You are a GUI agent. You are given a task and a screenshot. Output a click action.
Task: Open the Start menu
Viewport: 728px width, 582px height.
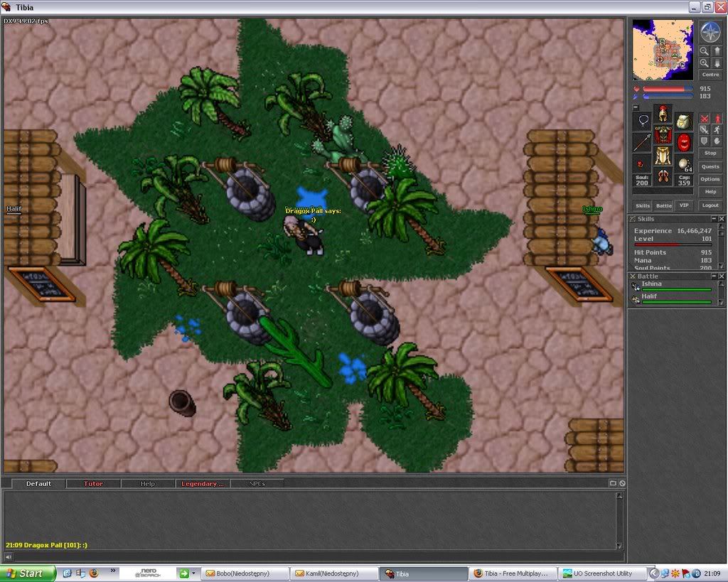[27, 573]
